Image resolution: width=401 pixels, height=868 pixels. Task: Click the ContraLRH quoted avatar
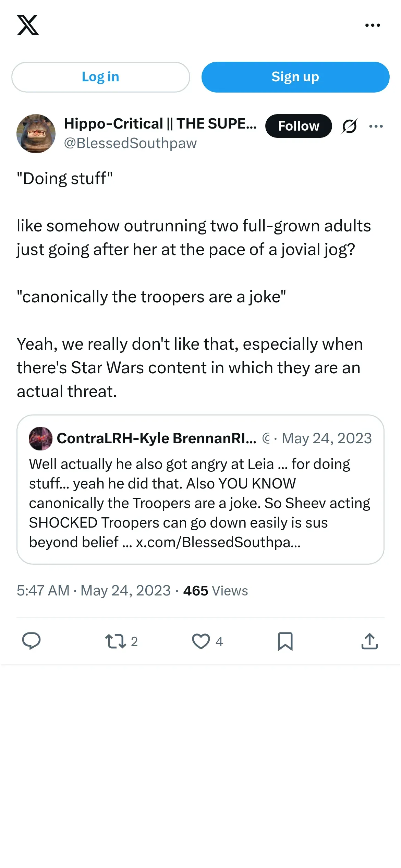(x=41, y=438)
